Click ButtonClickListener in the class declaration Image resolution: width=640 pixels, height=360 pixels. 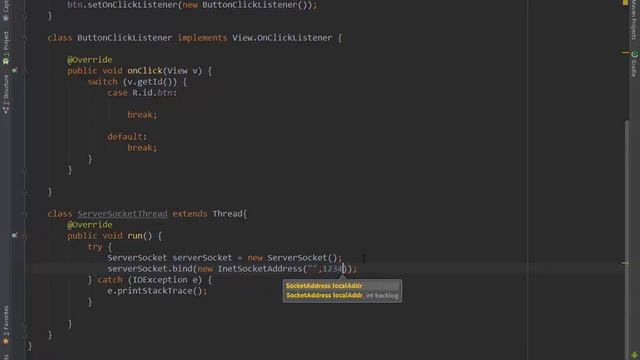pos(124,38)
